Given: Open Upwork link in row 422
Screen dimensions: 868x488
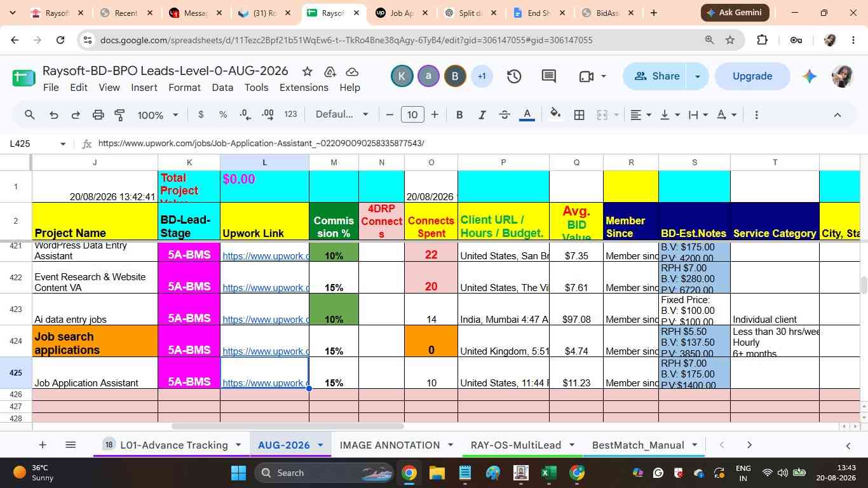Looking at the screenshot, I should pyautogui.click(x=265, y=288).
